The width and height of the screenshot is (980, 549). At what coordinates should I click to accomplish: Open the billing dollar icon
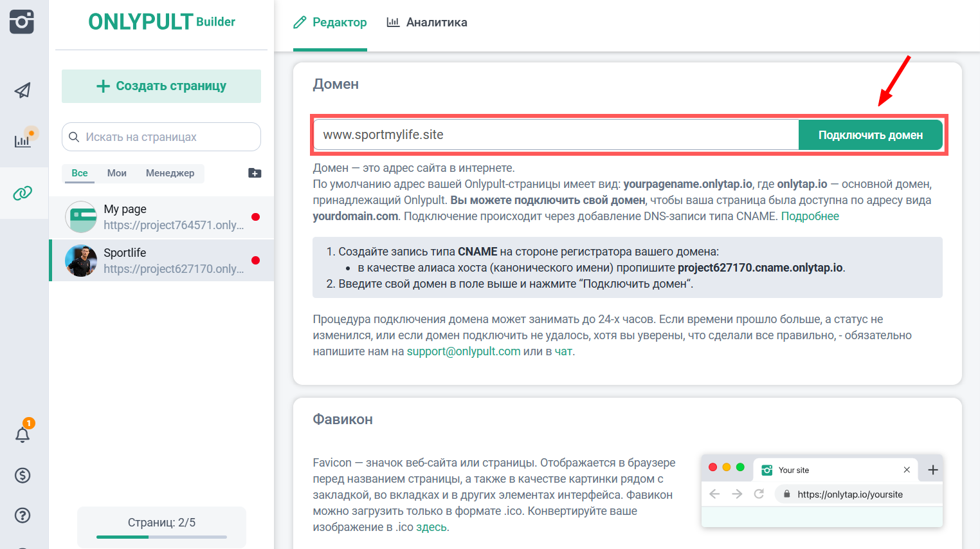[x=23, y=476]
